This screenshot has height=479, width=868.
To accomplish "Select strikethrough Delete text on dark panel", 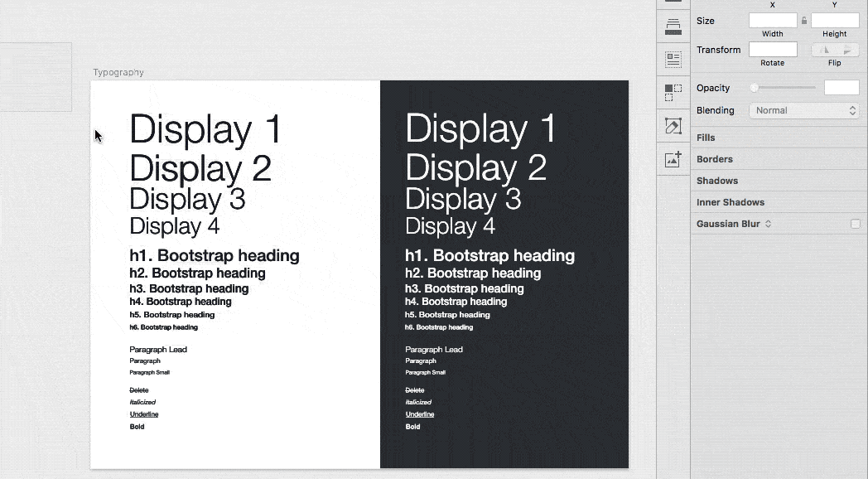I will click(x=415, y=390).
